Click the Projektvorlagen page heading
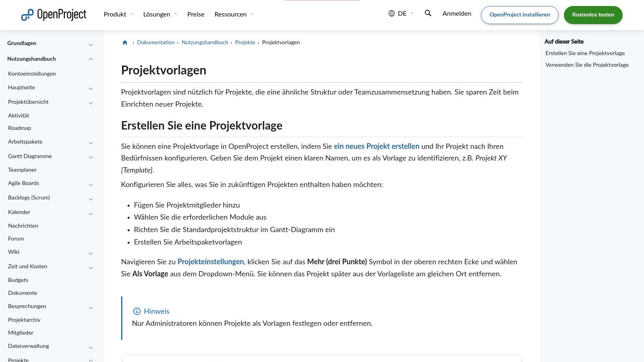The width and height of the screenshot is (644, 362). point(163,70)
